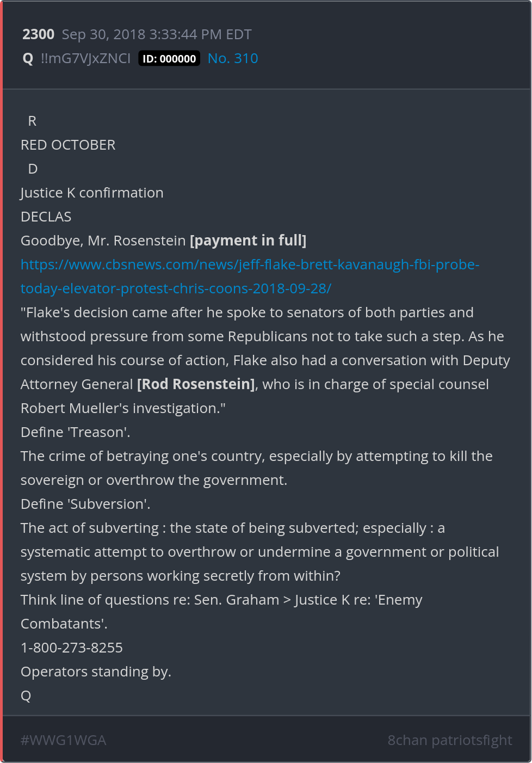Click the post number 2300
Screen dimensions: 532x763
click(38, 34)
